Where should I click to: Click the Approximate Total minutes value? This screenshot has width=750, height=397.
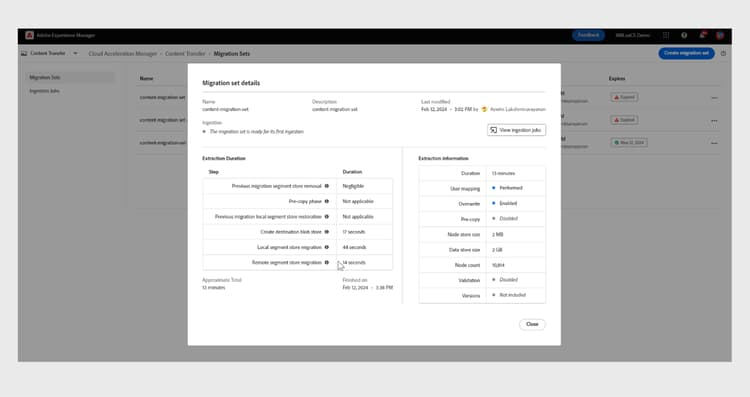213,287
